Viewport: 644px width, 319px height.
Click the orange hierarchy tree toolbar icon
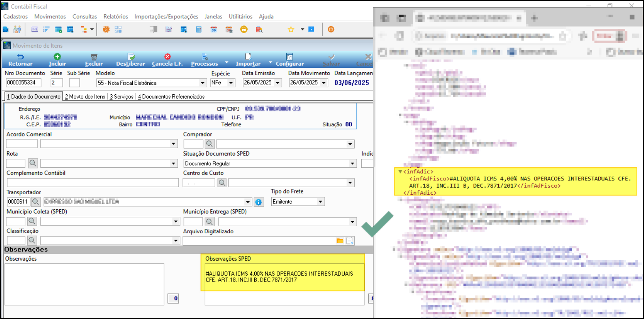[x=84, y=30]
